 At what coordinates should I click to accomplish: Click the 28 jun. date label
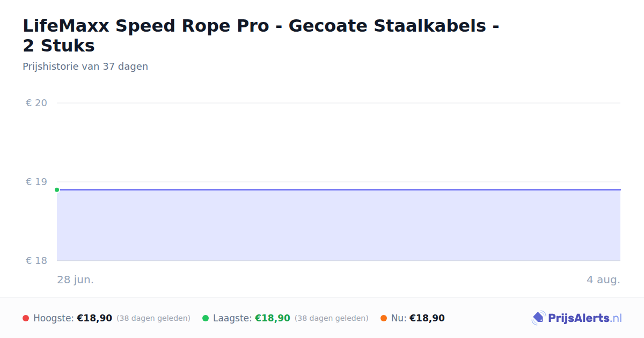(76, 280)
